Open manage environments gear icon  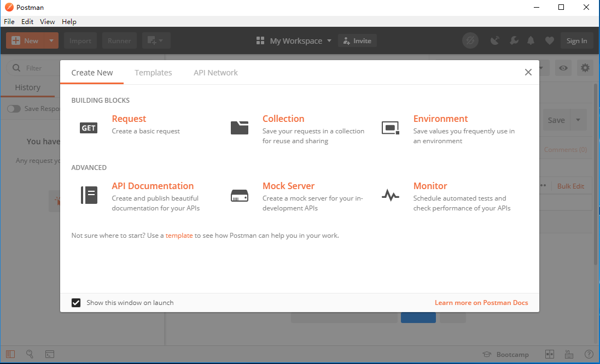(x=585, y=68)
